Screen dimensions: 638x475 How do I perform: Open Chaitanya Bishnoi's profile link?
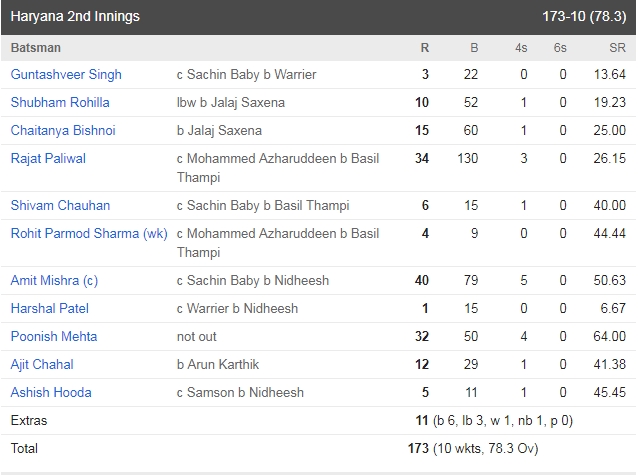pos(63,131)
